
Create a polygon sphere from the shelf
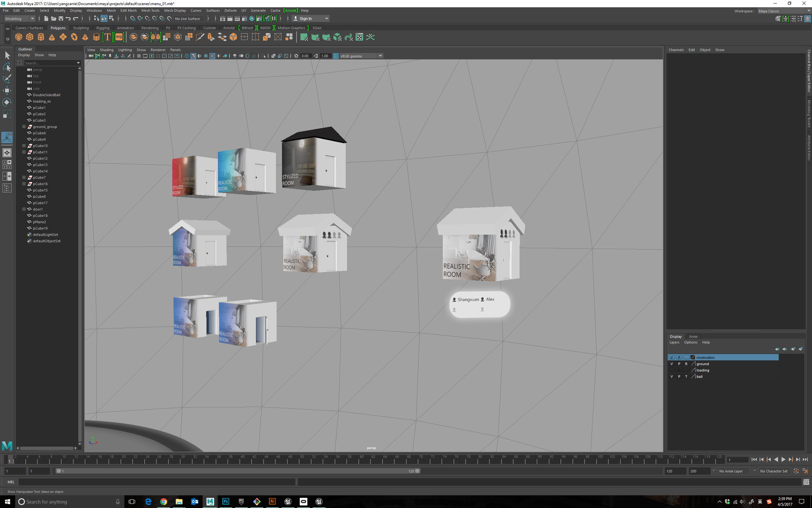pyautogui.click(x=19, y=37)
